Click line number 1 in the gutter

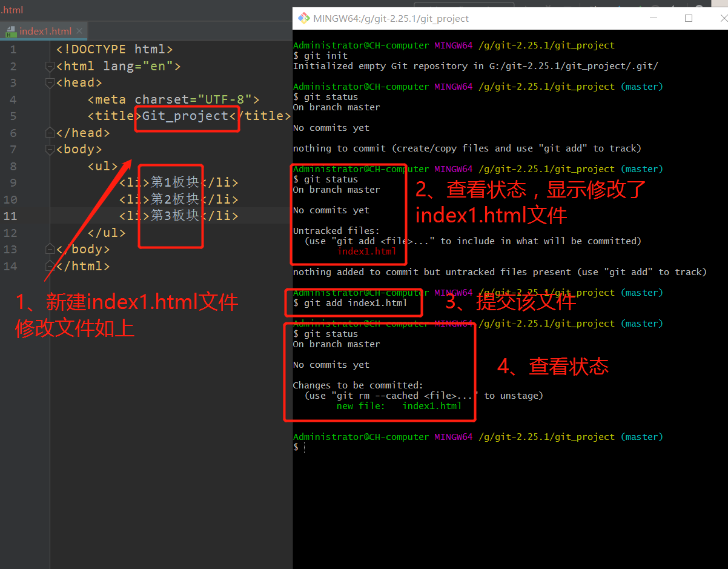tap(13, 50)
